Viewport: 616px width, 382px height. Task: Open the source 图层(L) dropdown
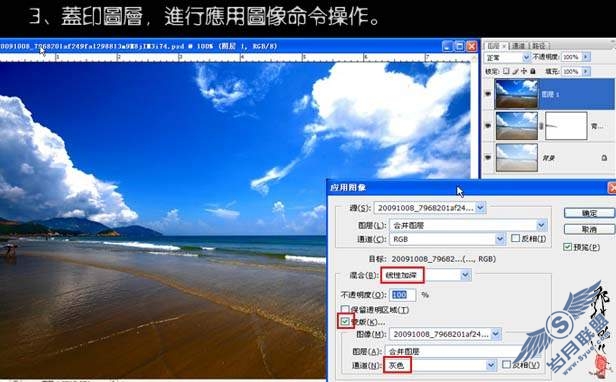[541, 225]
